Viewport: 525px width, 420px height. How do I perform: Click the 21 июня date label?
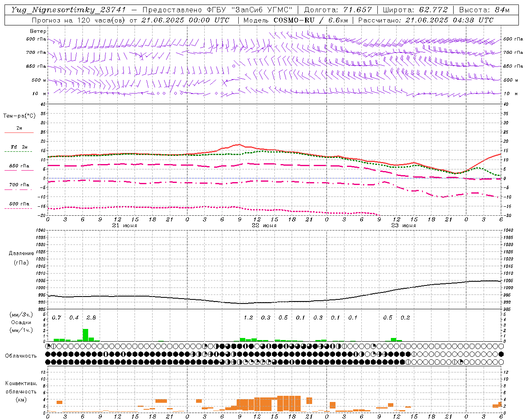coord(125,226)
